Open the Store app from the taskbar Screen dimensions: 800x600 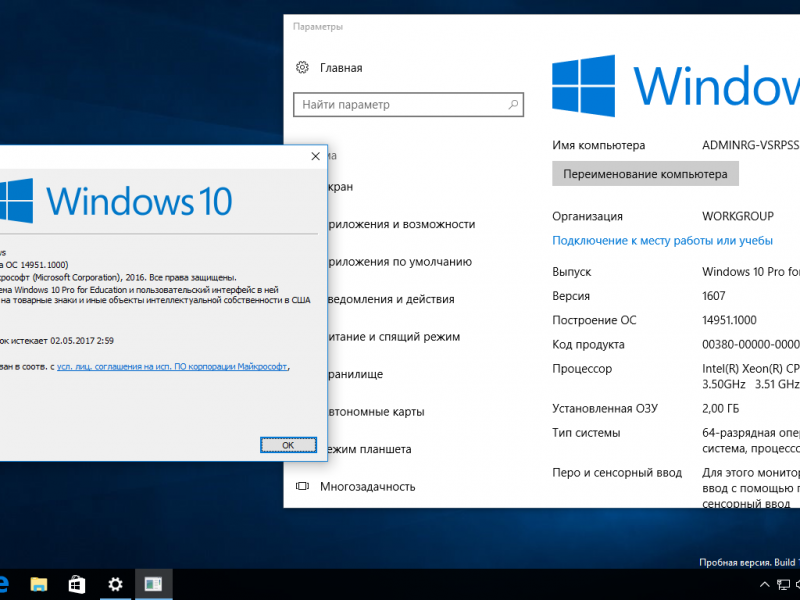pos(77,584)
